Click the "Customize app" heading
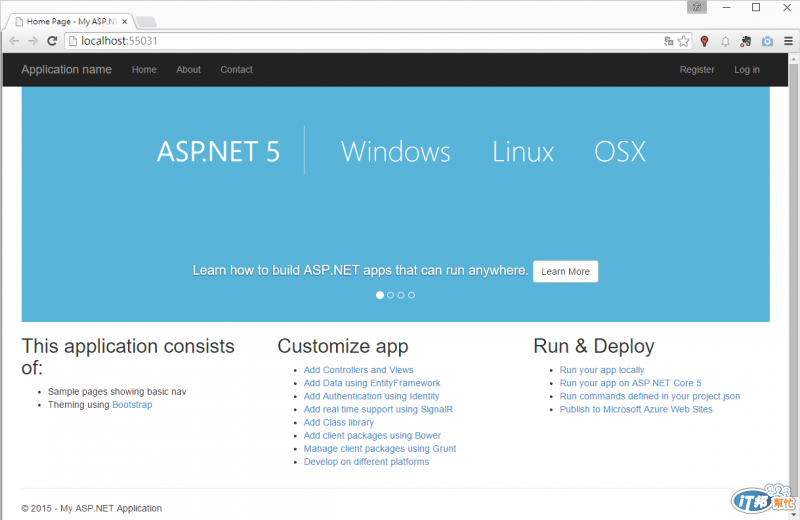This screenshot has width=800, height=520. point(343,346)
